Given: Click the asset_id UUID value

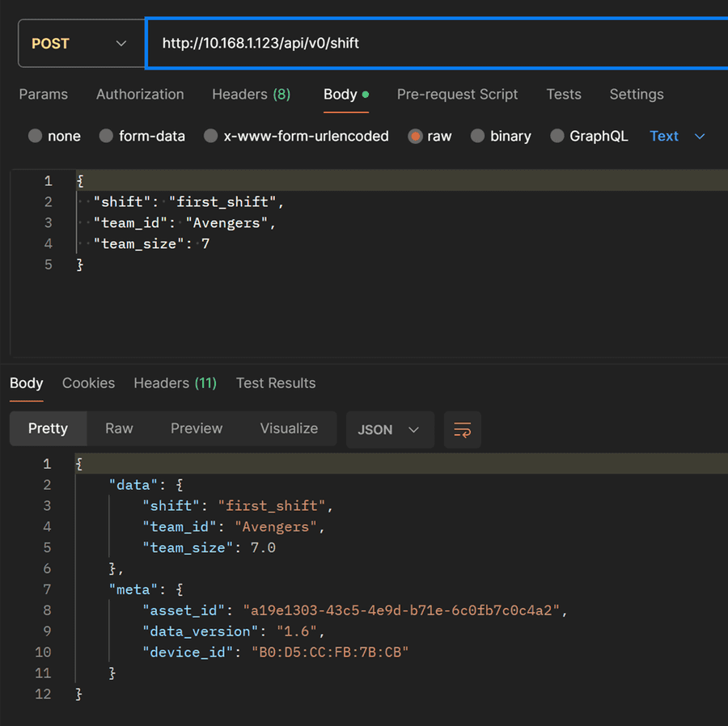Looking at the screenshot, I should click(402, 610).
